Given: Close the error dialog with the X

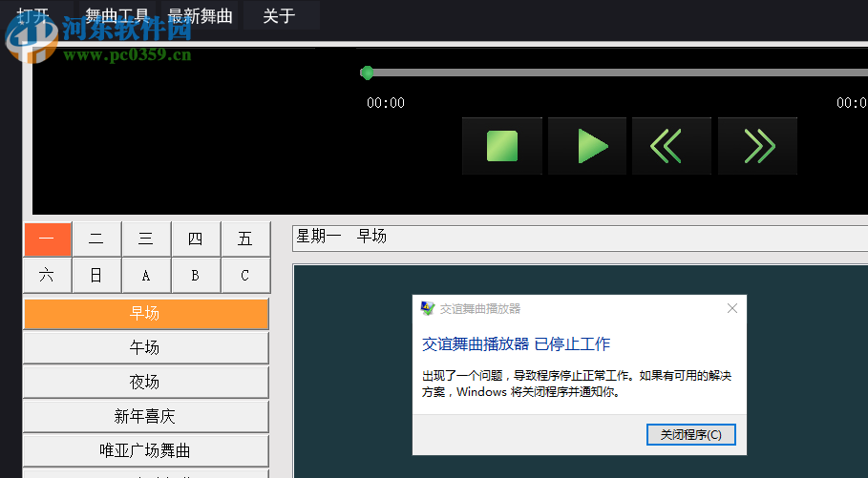Looking at the screenshot, I should click(x=731, y=308).
